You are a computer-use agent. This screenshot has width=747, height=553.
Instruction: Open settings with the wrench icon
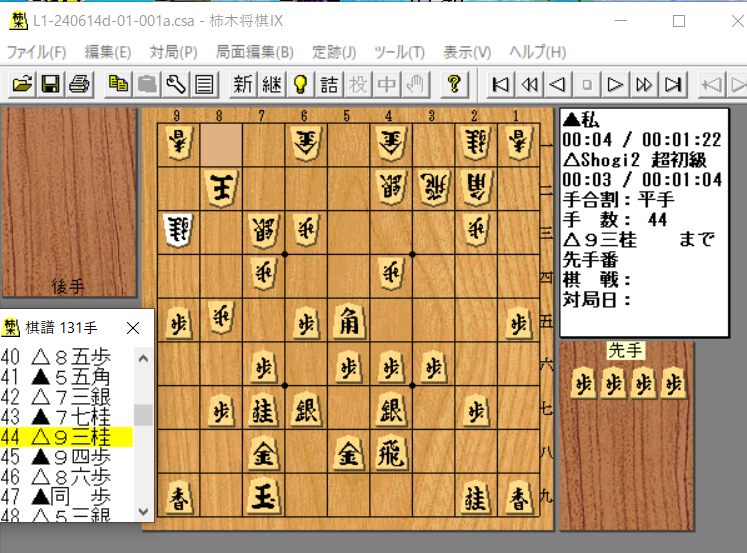pos(176,85)
